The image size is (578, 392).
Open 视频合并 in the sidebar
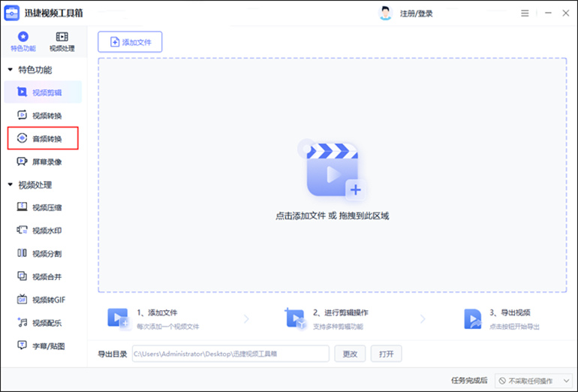tap(43, 276)
